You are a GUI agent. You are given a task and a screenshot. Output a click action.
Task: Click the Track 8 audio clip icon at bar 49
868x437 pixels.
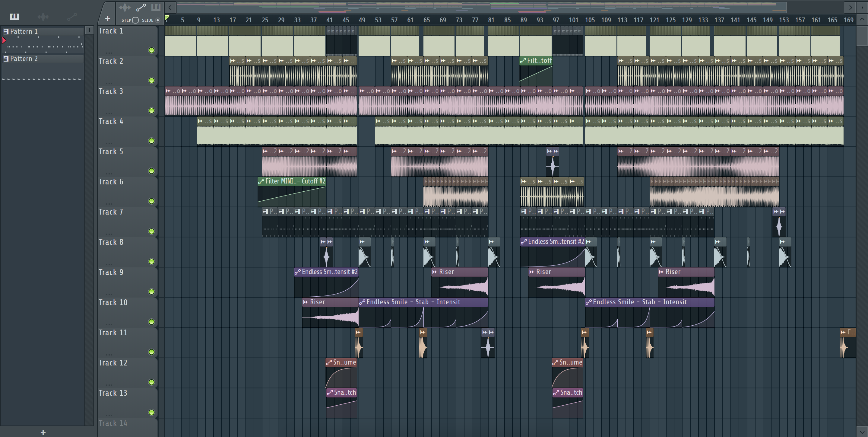click(x=362, y=242)
